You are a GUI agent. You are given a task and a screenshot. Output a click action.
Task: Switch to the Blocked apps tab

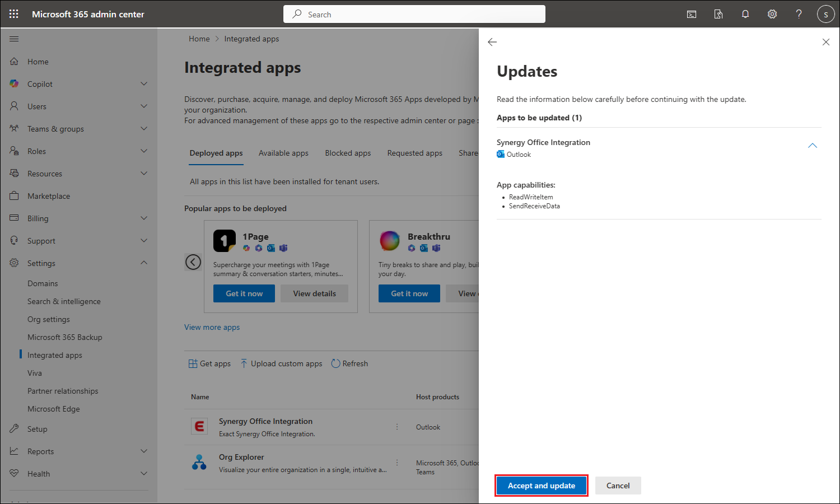coord(348,153)
